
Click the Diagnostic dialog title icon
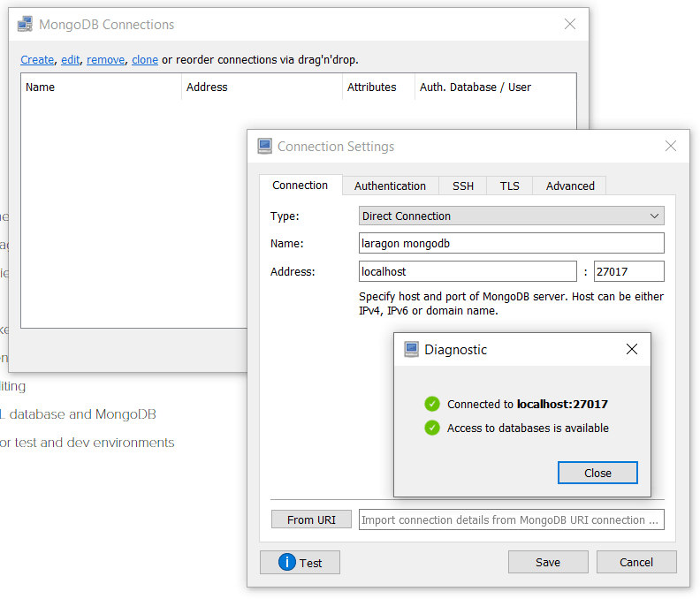[411, 350]
